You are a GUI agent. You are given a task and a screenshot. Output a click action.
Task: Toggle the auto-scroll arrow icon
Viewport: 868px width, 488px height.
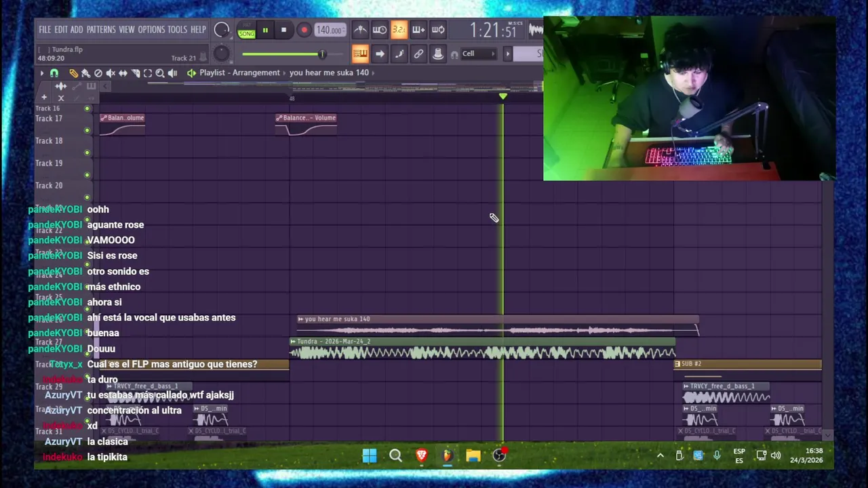click(x=380, y=54)
